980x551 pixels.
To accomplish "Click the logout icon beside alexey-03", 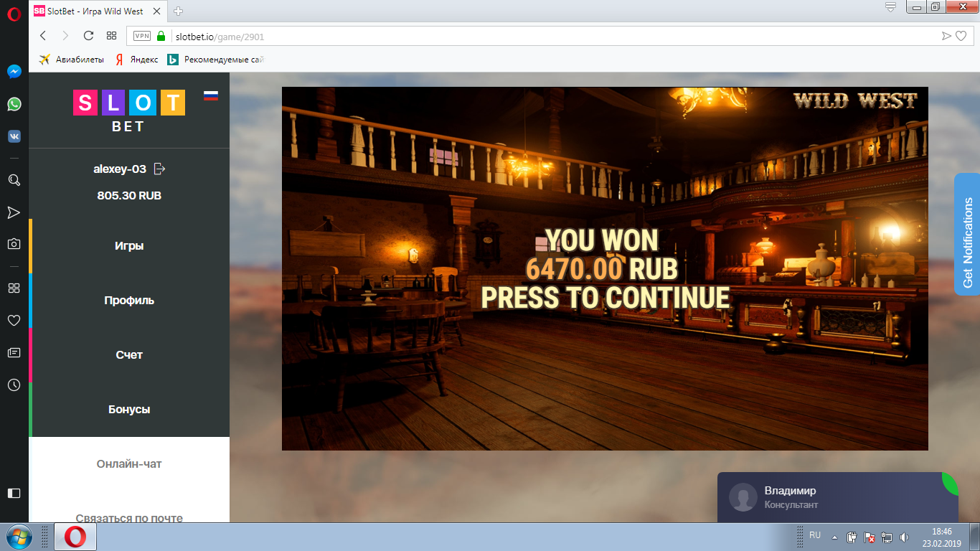I will pyautogui.click(x=160, y=169).
